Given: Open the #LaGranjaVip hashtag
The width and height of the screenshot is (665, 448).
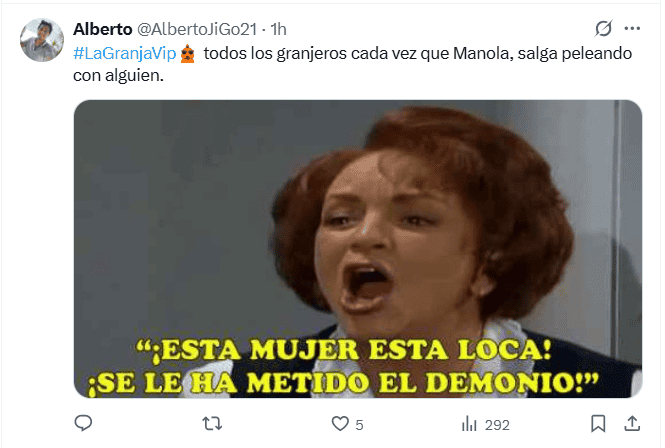Looking at the screenshot, I should click(124, 53).
